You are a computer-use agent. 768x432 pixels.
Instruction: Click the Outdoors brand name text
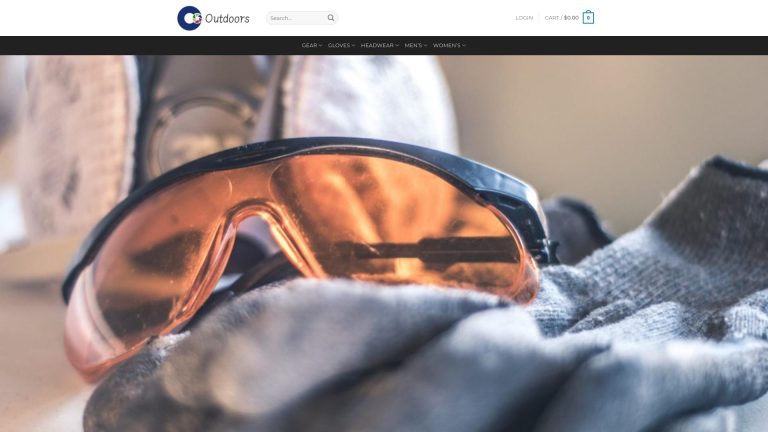227,18
